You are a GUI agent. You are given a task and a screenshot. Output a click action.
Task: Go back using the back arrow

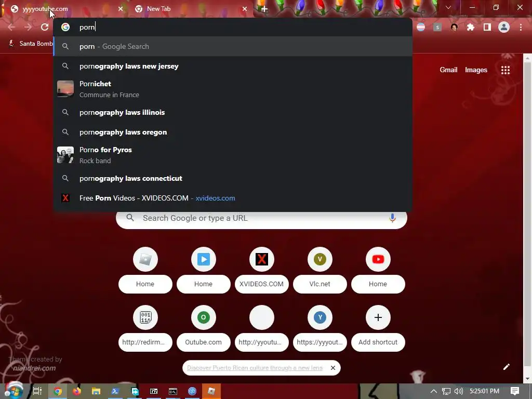pos(11,27)
